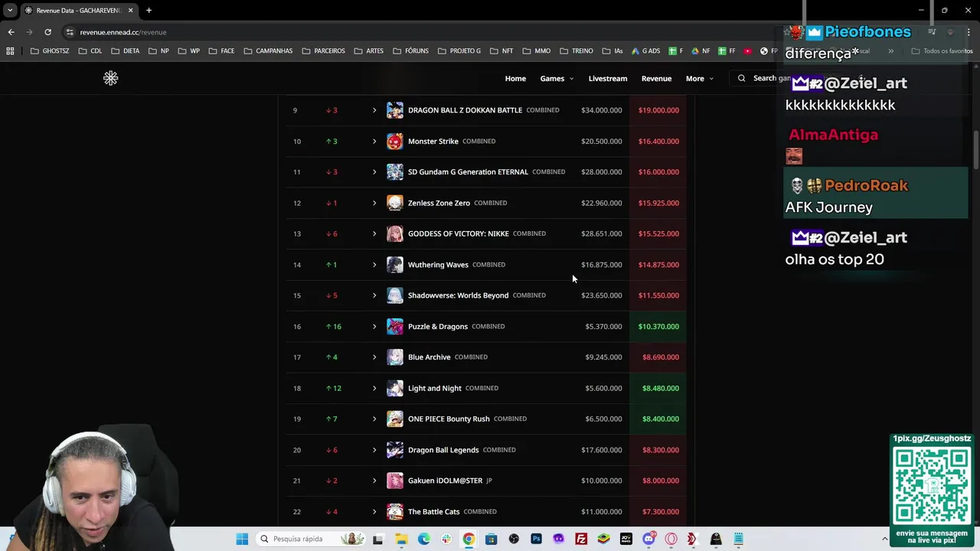Image resolution: width=980 pixels, height=551 pixels.
Task: Click the Blue Archive game icon
Action: point(394,357)
